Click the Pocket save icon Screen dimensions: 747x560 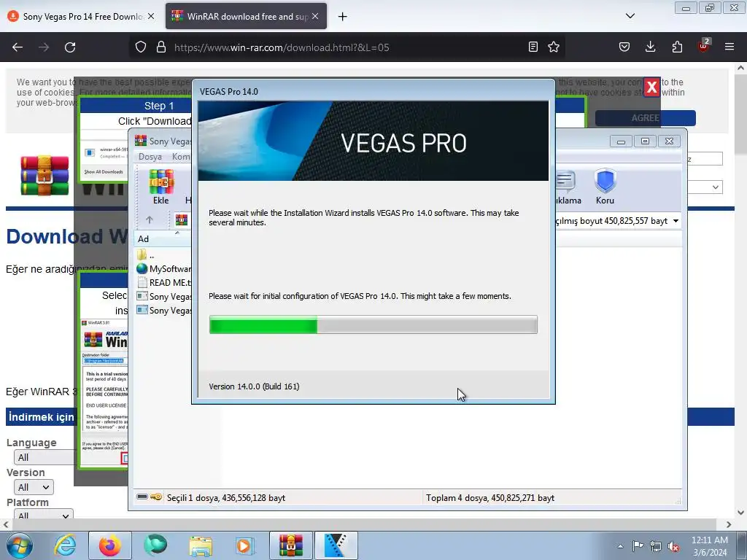[624, 47]
